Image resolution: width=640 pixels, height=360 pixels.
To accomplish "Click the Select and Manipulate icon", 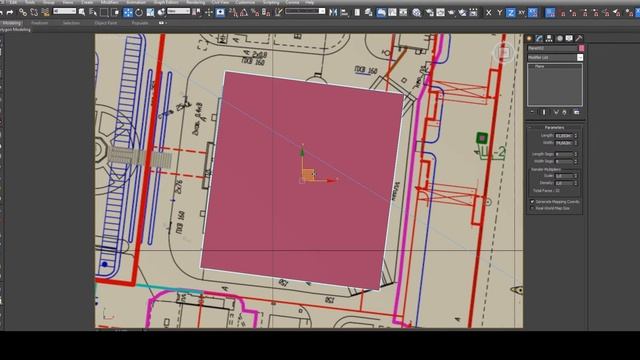I will point(209,13).
